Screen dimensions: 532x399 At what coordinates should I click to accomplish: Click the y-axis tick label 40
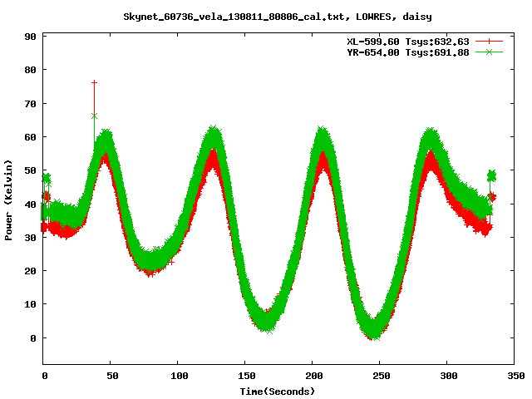point(30,204)
